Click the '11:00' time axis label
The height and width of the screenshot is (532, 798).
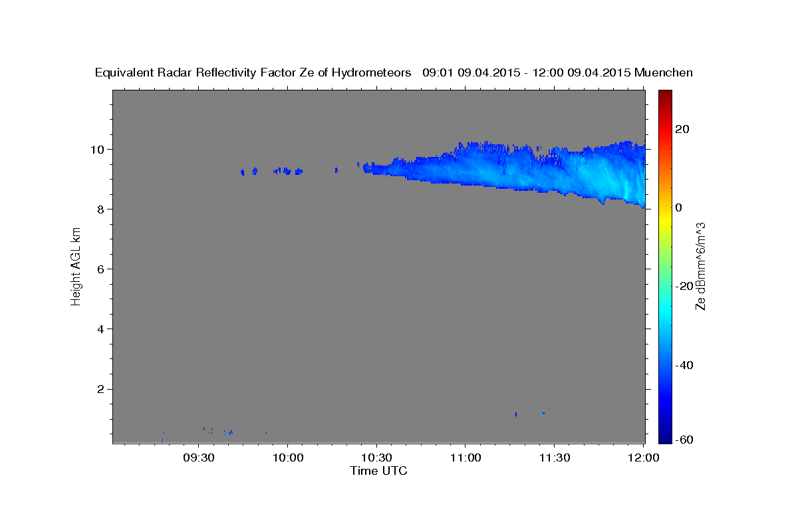pyautogui.click(x=465, y=458)
